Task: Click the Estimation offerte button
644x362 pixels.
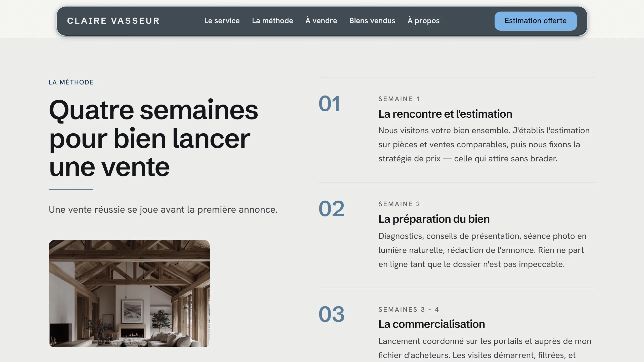Action: [536, 21]
